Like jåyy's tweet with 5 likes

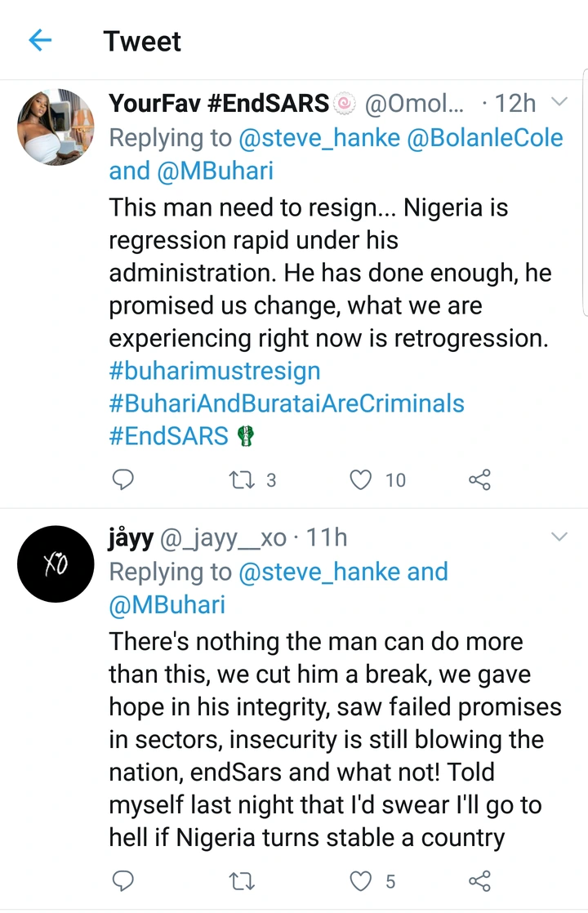[x=360, y=880]
